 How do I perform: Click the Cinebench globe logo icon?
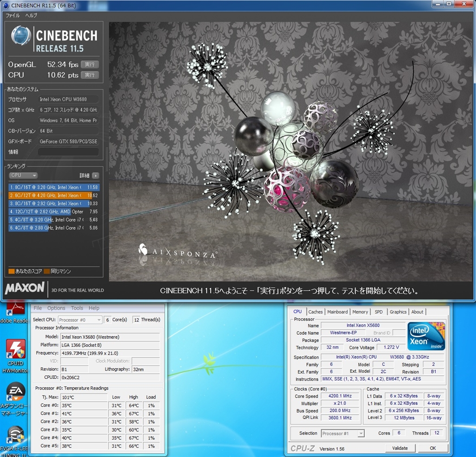pyautogui.click(x=21, y=36)
